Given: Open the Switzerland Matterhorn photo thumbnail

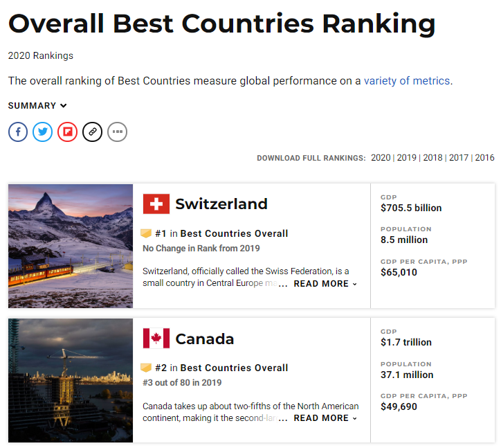Looking at the screenshot, I should pyautogui.click(x=71, y=246).
